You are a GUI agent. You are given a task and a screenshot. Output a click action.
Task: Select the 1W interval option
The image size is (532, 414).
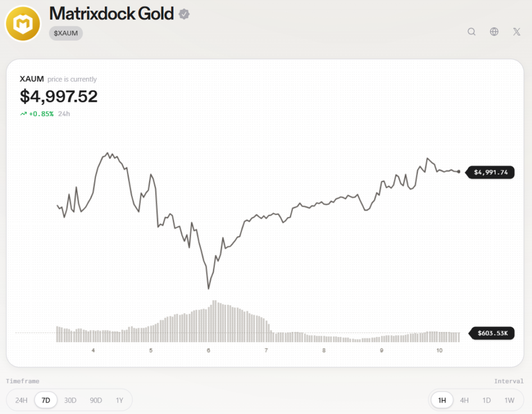(510, 400)
